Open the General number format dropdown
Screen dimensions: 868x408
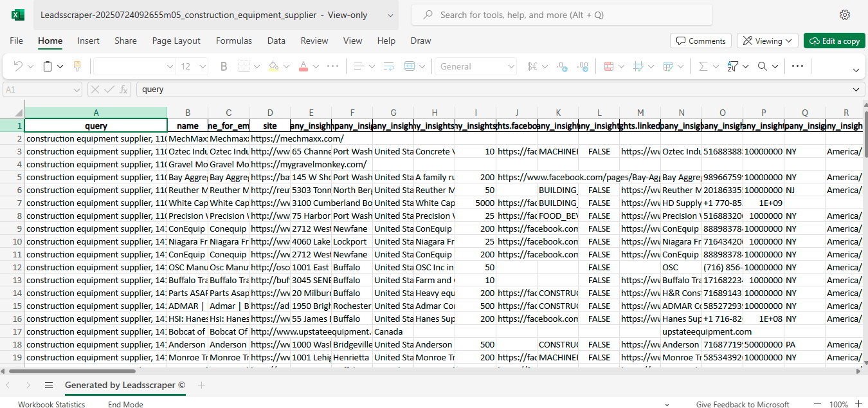point(476,66)
